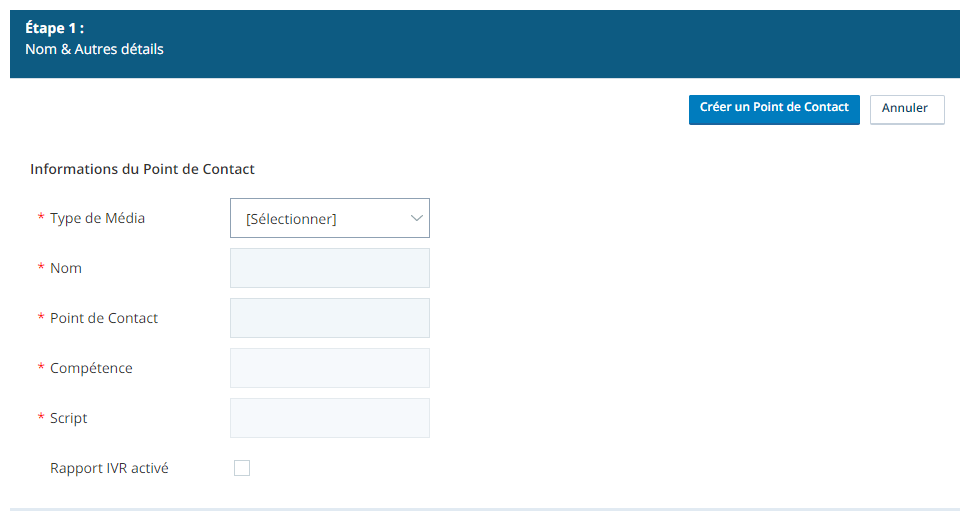Screen dimensions: 972x523
Task: Click the Informations du Point de Contact heading
Action: pos(142,169)
